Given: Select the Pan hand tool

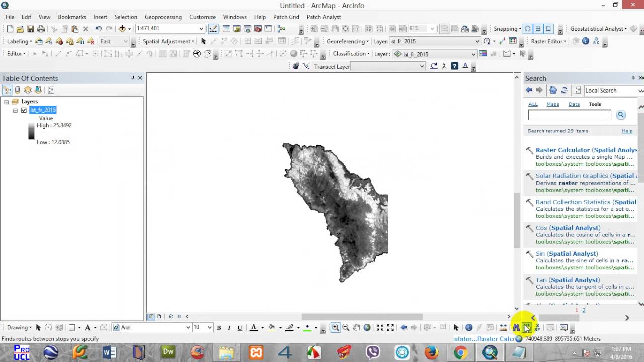Looking at the screenshot, I should (356, 327).
